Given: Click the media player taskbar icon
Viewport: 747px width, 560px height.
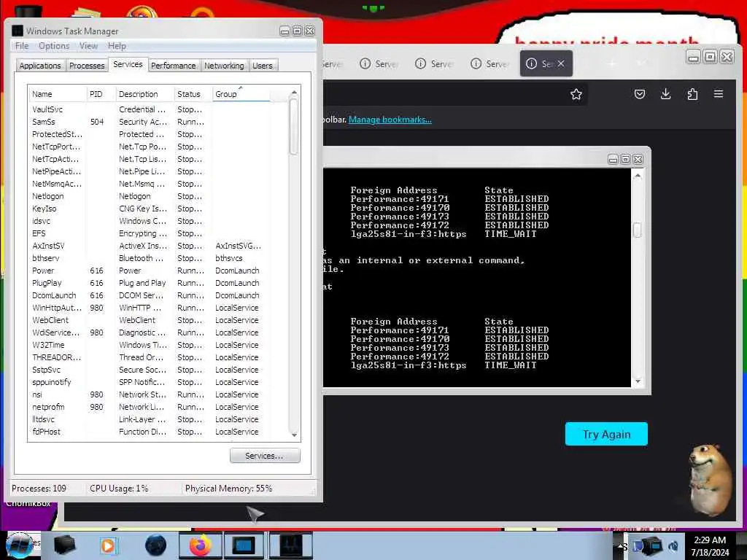Looking at the screenshot, I should click(x=108, y=545).
